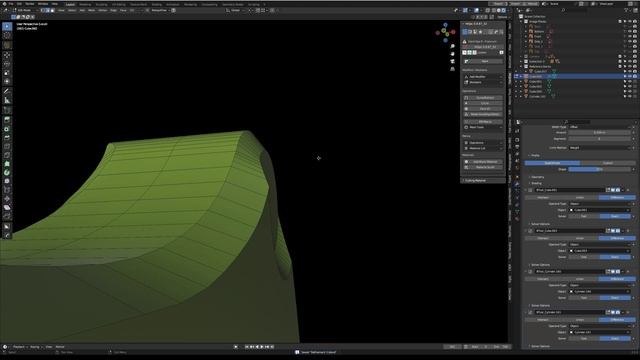The height and width of the screenshot is (360, 640).
Task: Hide the selected Cube.002 outliner object
Action: click(630, 76)
